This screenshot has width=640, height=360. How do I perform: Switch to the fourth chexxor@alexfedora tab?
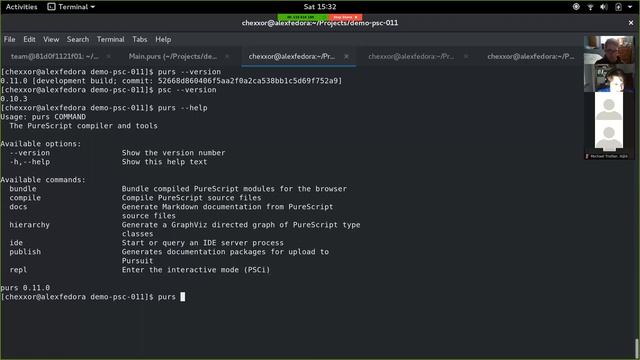click(x=411, y=56)
